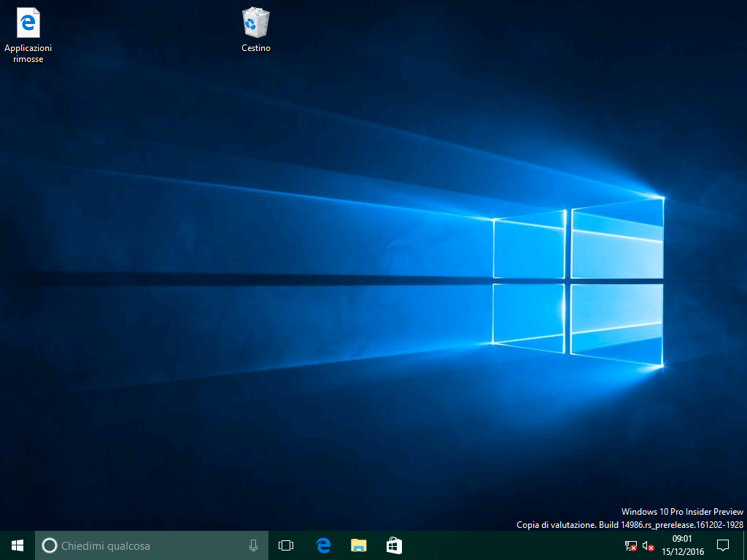Focus the Chiedimi qualcosa search box
Screen dimensions: 747x560
pos(152,545)
